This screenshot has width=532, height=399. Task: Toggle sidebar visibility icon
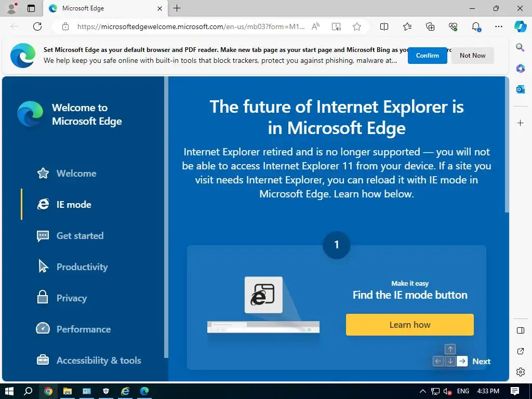(520, 330)
